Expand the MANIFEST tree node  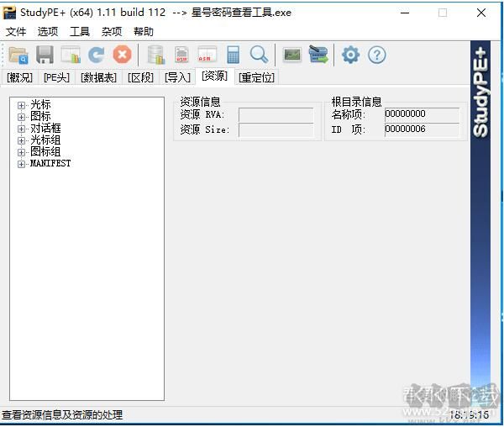(21, 164)
